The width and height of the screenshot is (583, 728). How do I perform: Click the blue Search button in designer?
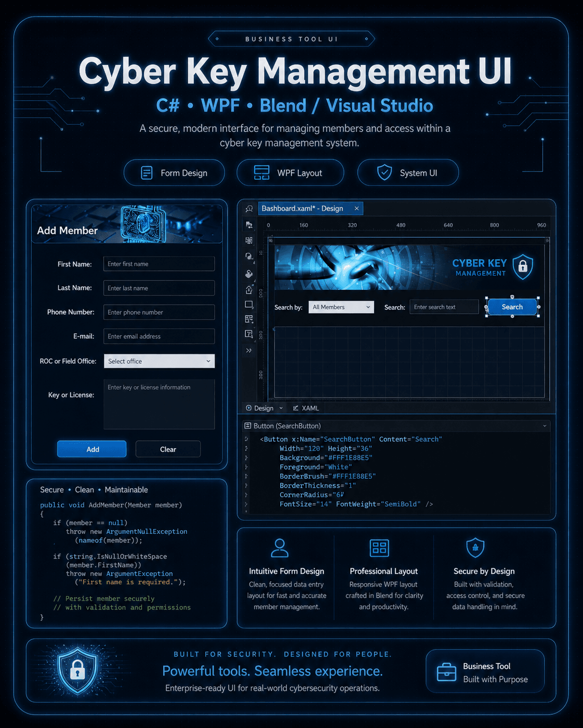(x=512, y=307)
